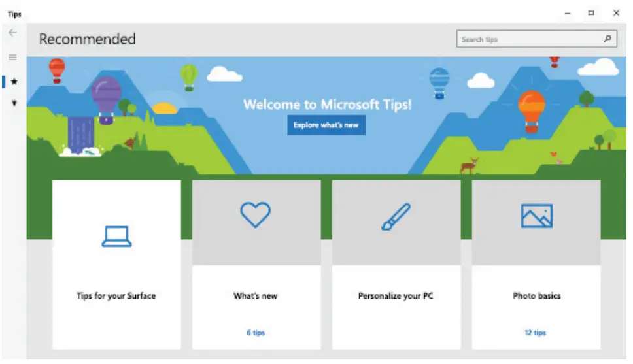Open the hamburger navigation menu

13,57
